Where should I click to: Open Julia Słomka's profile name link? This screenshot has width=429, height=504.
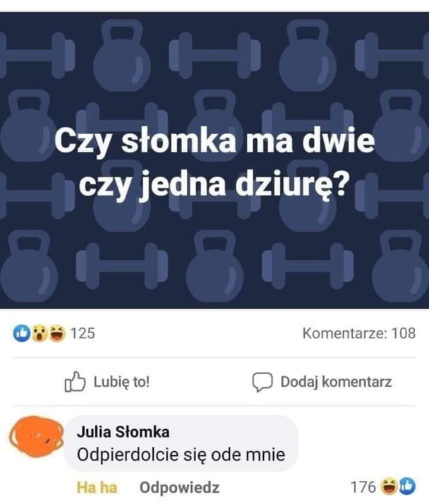coord(123,432)
